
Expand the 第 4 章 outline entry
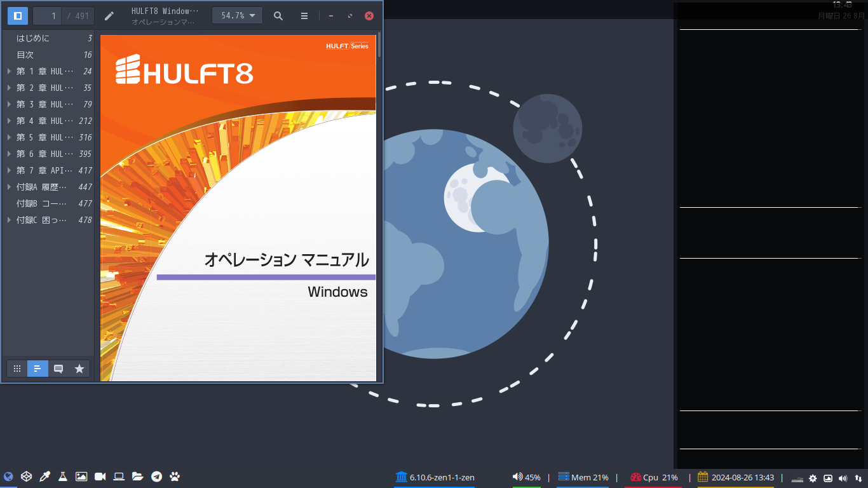(x=9, y=121)
